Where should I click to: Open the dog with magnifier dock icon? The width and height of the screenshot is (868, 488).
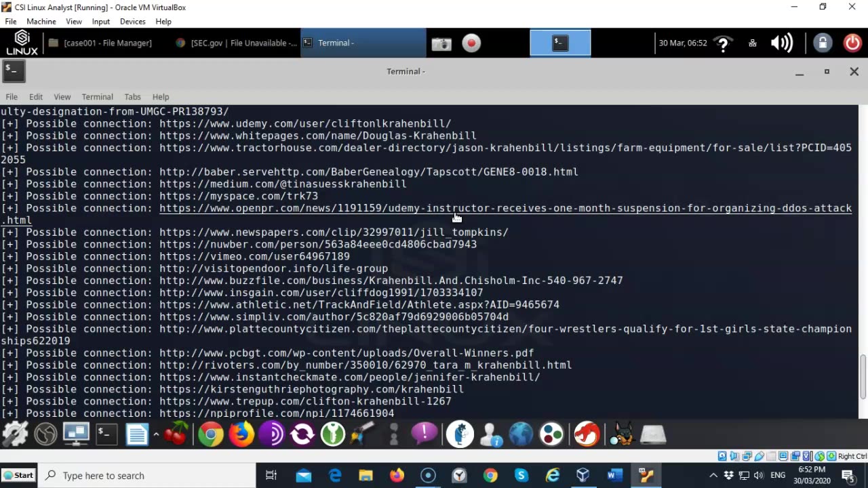click(621, 434)
